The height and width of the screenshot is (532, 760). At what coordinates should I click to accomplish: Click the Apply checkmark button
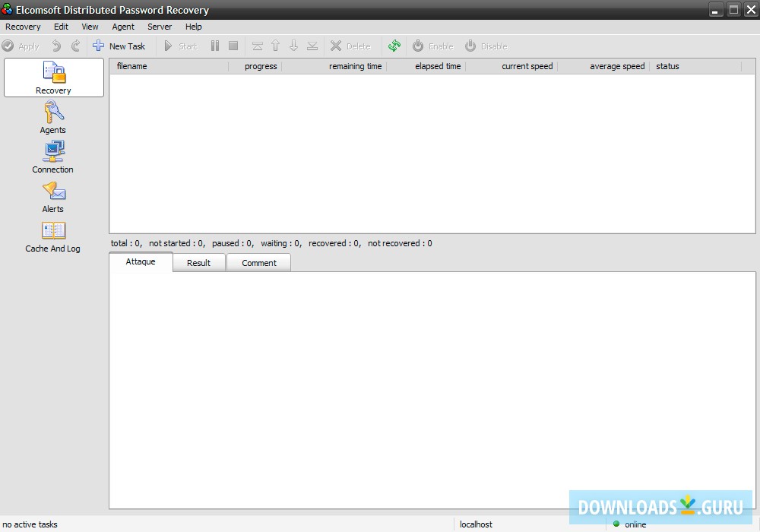tap(21, 46)
